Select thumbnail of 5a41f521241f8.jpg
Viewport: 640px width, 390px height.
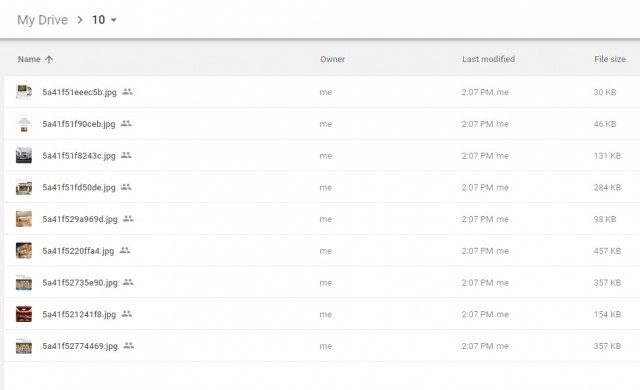point(24,314)
